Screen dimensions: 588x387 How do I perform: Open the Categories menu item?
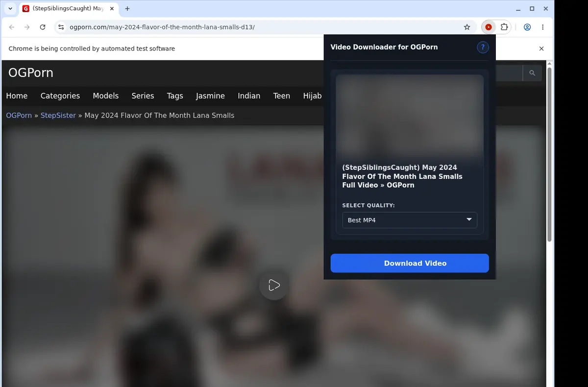pyautogui.click(x=60, y=96)
